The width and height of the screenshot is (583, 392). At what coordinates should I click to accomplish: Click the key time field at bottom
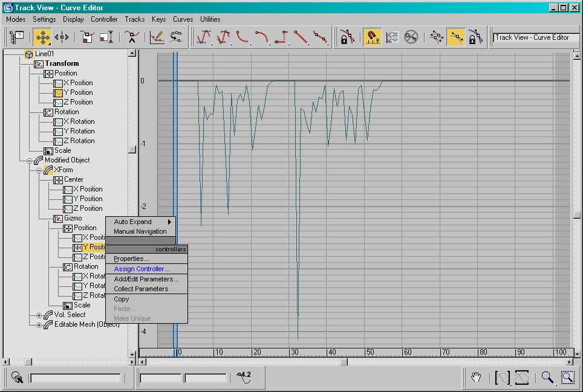tap(161, 378)
